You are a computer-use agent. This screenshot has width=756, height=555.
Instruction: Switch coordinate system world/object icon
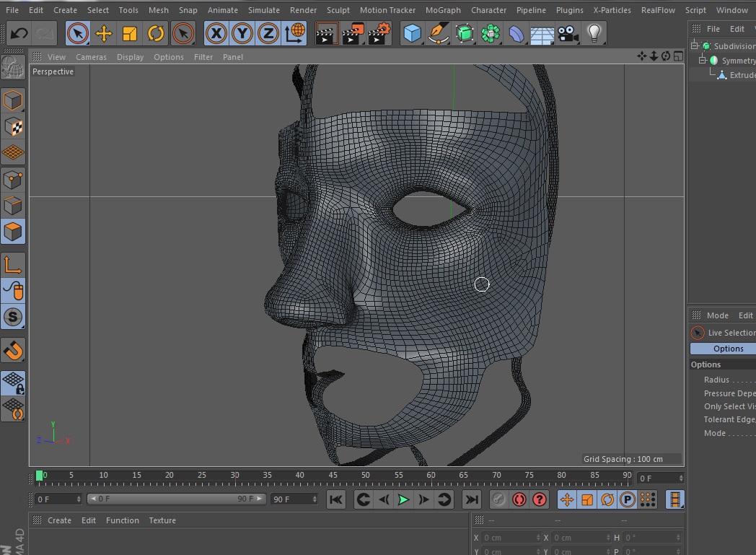pos(294,33)
